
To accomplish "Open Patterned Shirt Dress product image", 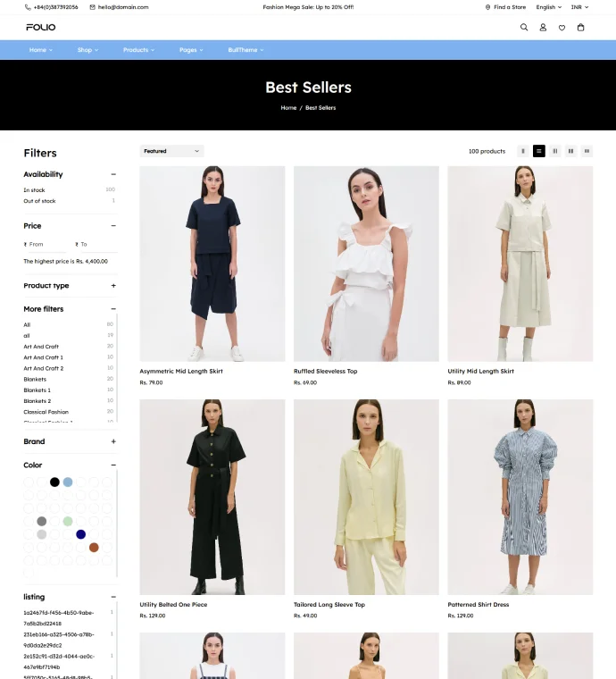I will (x=520, y=497).
